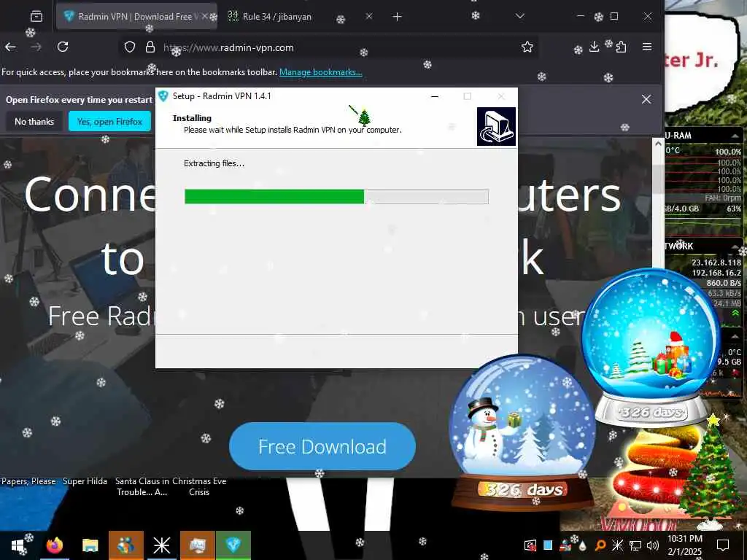
Task: Dismiss the Open Firefox on restart notification
Action: click(x=646, y=99)
